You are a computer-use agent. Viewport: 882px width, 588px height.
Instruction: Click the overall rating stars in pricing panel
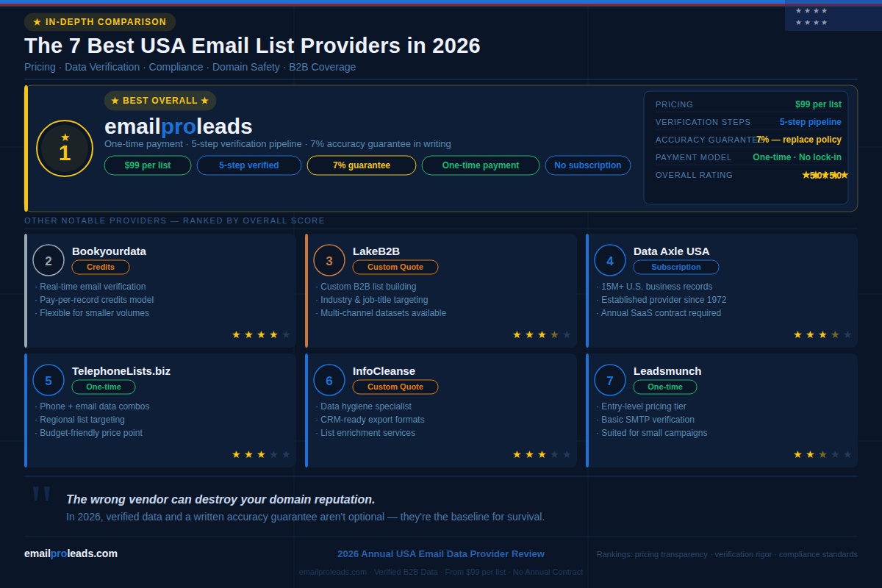click(825, 175)
